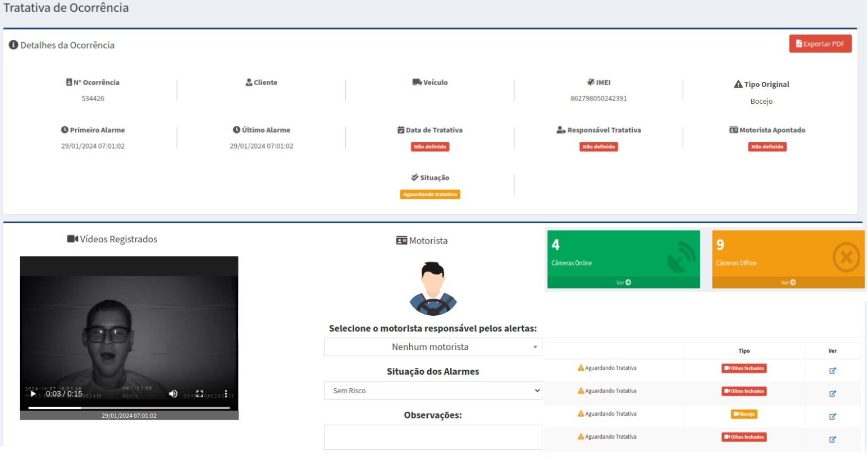The height and width of the screenshot is (460, 868).
Task: Click the Primeiro Alarme clock icon
Action: coord(65,130)
